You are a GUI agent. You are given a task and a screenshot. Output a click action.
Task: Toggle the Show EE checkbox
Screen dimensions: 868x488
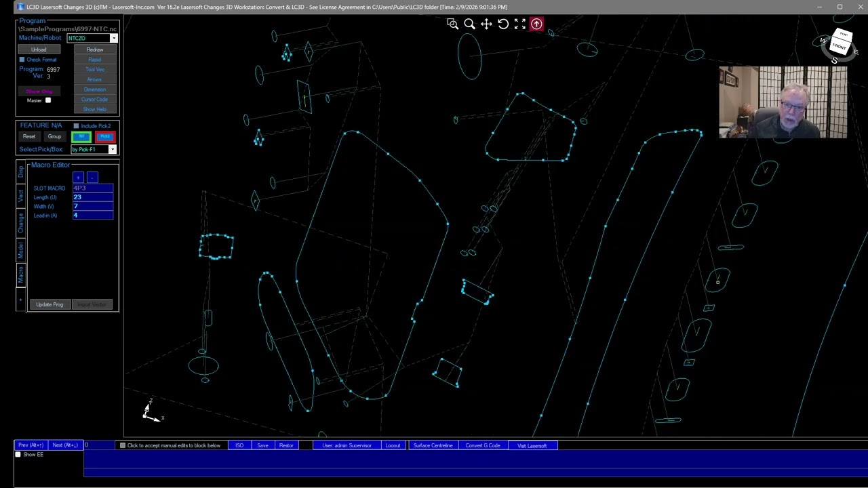pos(18,454)
